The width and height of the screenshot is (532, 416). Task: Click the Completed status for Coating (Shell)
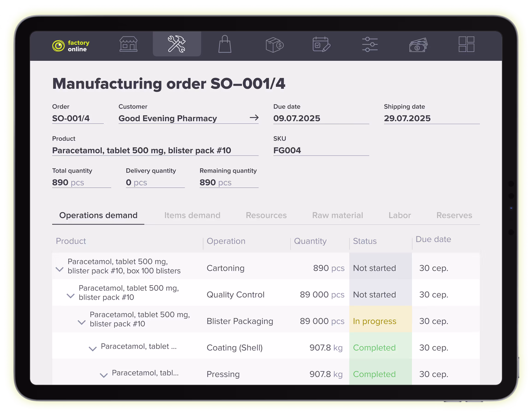click(374, 348)
